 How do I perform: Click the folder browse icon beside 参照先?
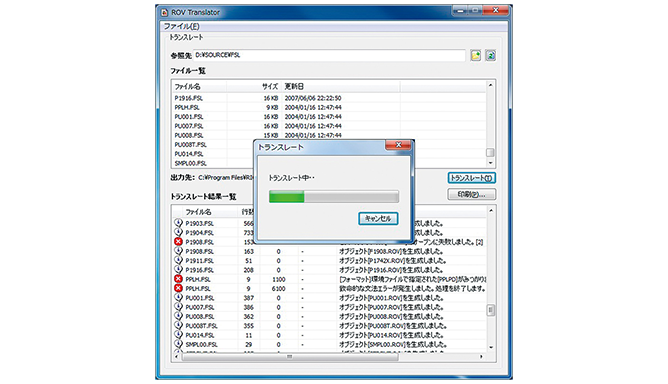tap(475, 55)
